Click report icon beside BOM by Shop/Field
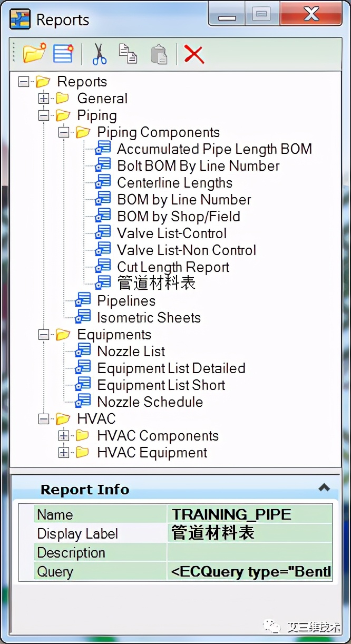351x644 pixels. pos(103,216)
